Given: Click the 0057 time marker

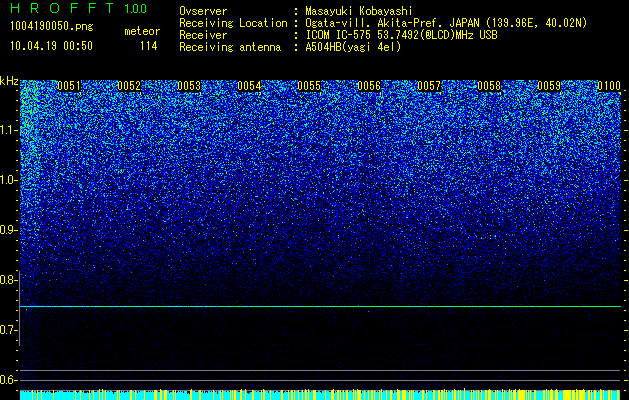Looking at the screenshot, I should [x=429, y=86].
